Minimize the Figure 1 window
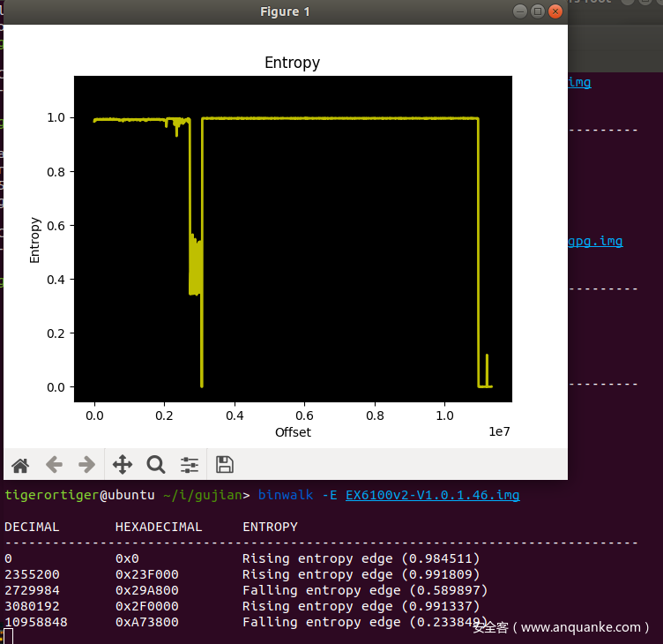663x644 pixels. click(520, 11)
